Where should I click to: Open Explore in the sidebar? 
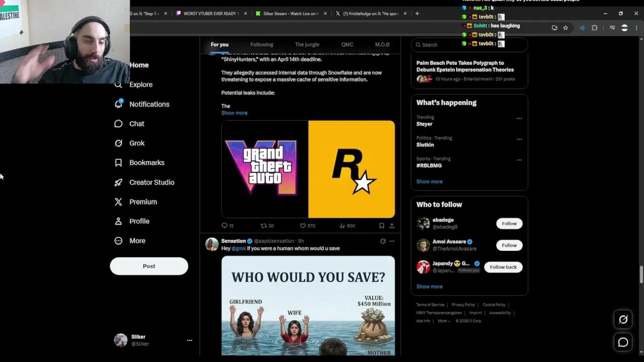(140, 84)
